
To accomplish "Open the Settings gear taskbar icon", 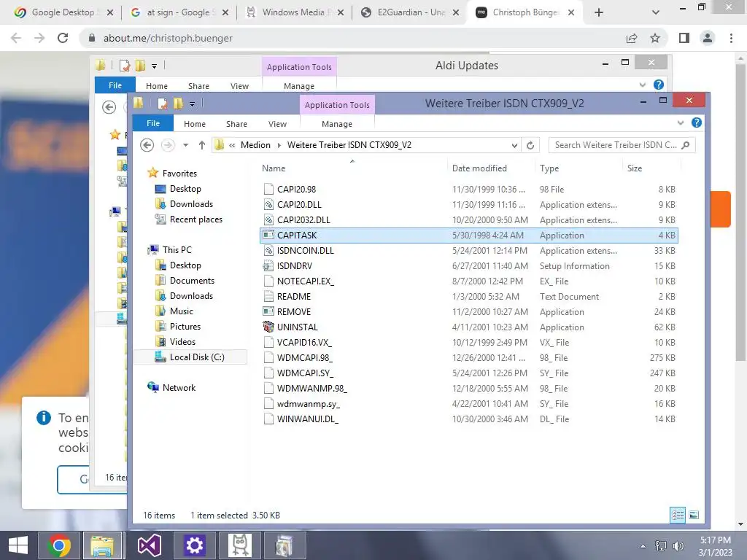I will [x=194, y=545].
